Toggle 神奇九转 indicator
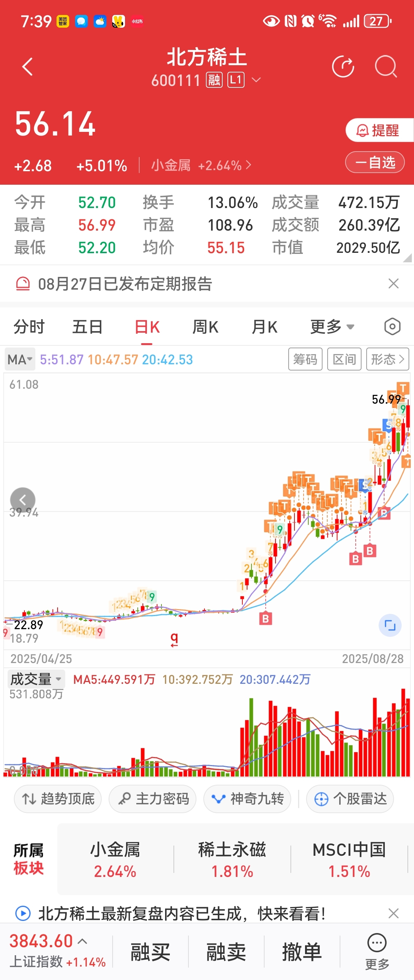 pyautogui.click(x=247, y=799)
